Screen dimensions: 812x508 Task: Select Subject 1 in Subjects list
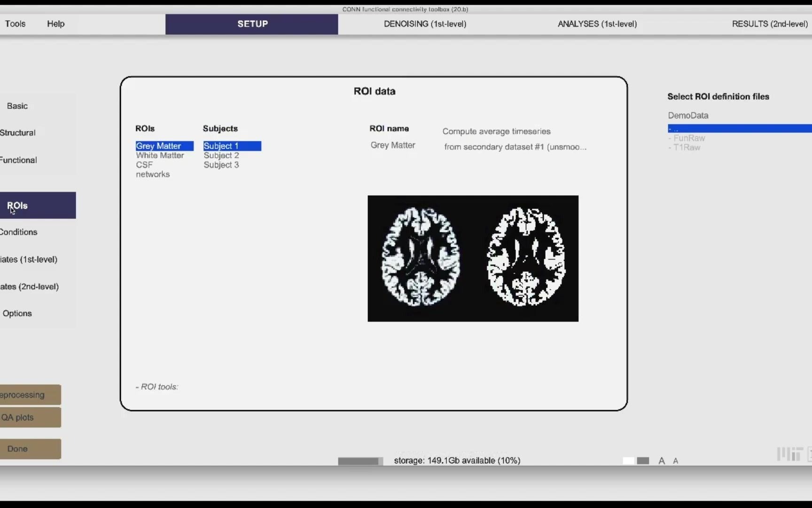232,146
